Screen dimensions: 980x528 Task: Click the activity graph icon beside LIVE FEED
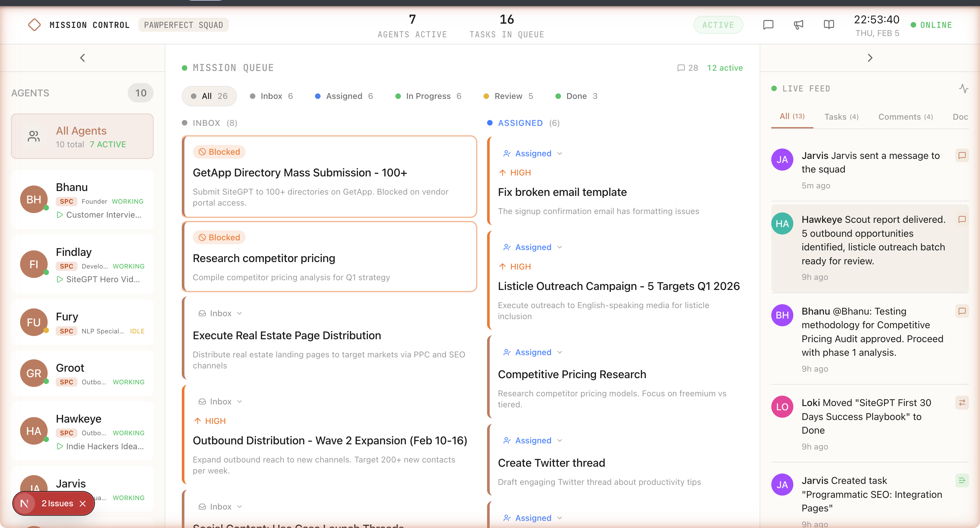[964, 88]
